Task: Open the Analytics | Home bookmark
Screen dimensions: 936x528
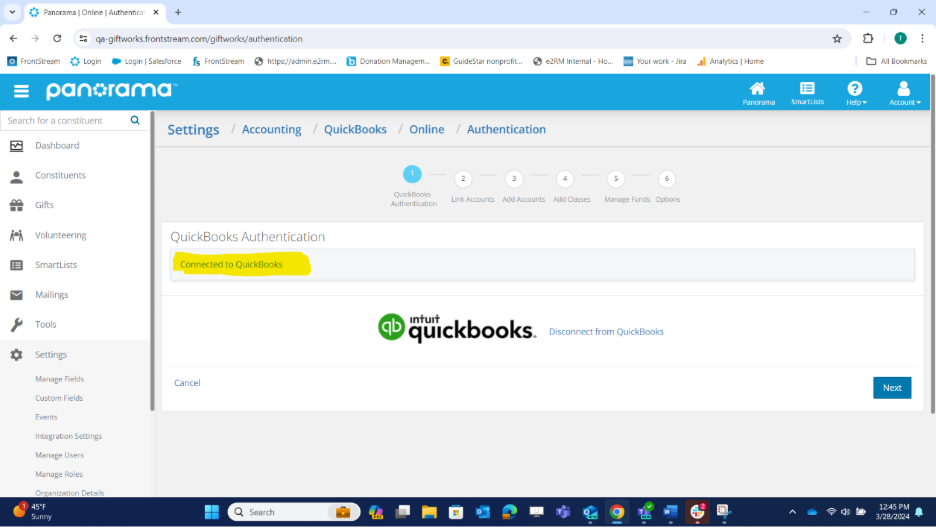Action: pyautogui.click(x=730, y=61)
